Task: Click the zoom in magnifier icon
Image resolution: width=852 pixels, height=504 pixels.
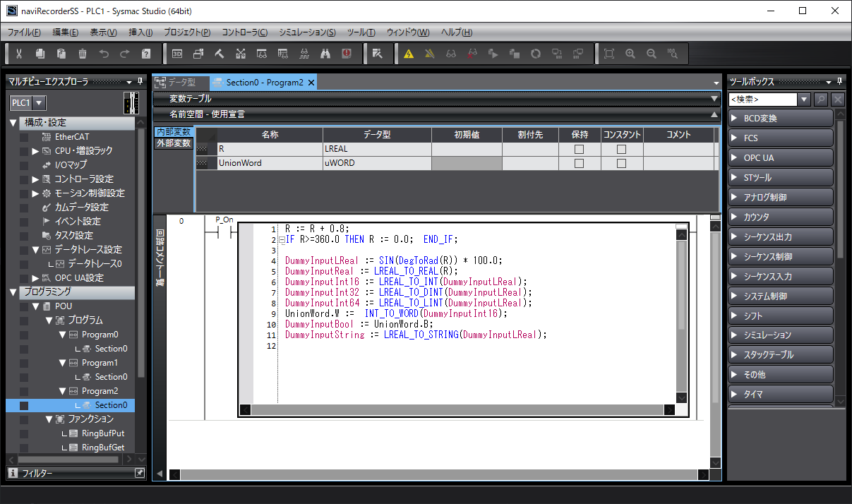Action: [x=630, y=54]
